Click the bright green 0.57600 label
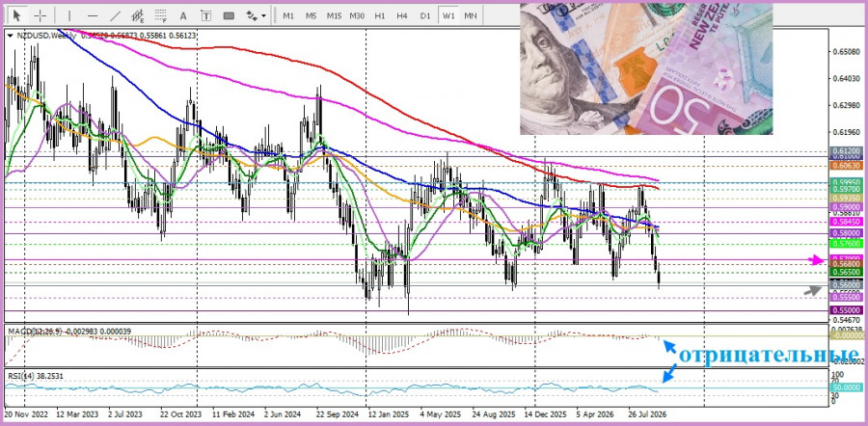The width and height of the screenshot is (868, 426). pos(847,244)
